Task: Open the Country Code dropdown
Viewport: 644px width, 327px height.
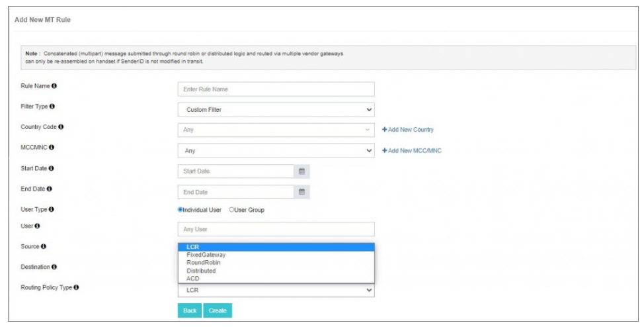Action: (276, 130)
